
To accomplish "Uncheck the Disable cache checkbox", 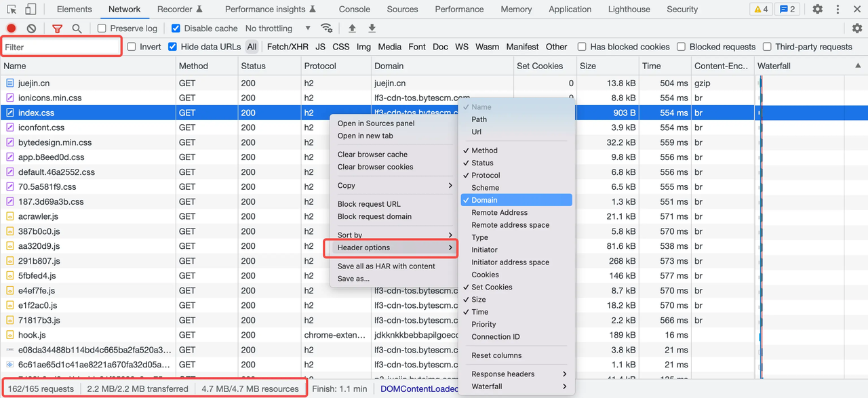I will [x=176, y=28].
